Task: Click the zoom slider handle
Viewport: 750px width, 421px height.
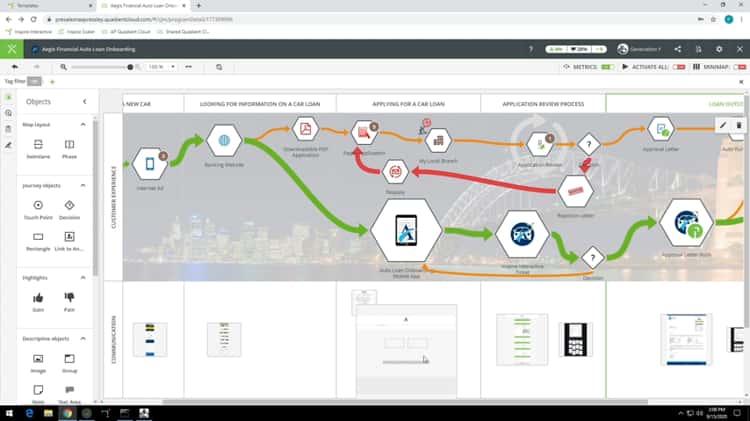Action: pyautogui.click(x=130, y=67)
